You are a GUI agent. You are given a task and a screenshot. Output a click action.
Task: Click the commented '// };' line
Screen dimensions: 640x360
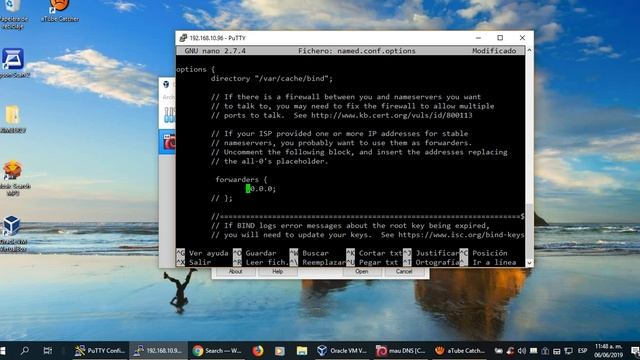pos(222,198)
